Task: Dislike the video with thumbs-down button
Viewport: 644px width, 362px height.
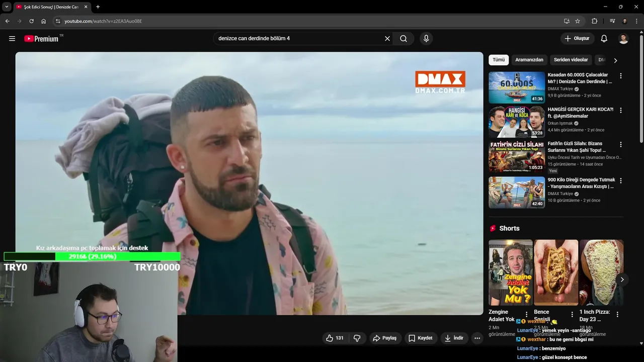Action: (357, 338)
